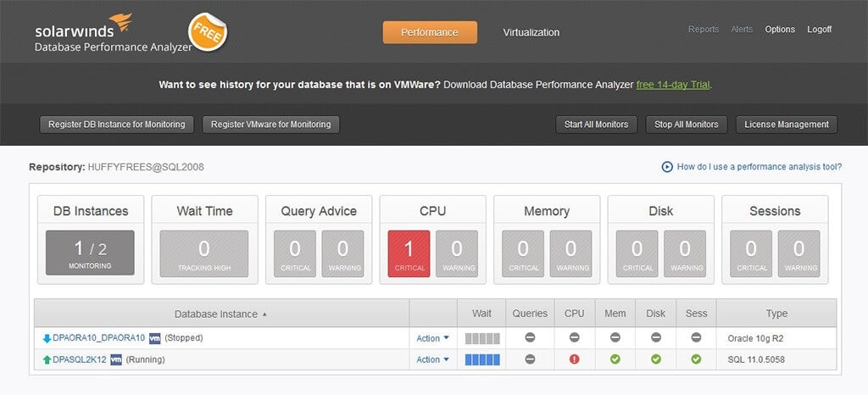Click the Queries column header

click(530, 314)
